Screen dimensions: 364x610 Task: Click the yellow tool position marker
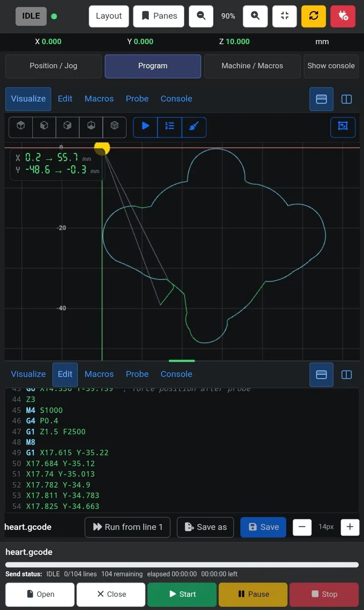pyautogui.click(x=102, y=148)
